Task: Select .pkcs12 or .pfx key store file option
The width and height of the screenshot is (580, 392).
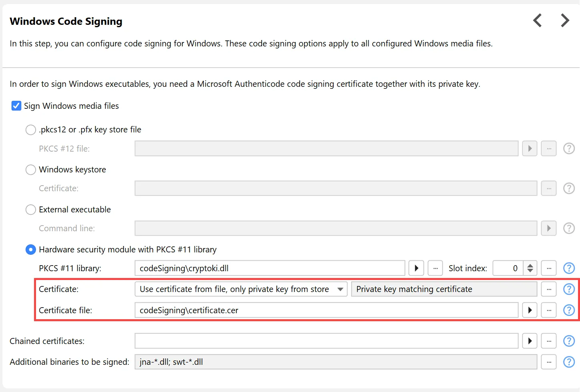Action: point(31,130)
